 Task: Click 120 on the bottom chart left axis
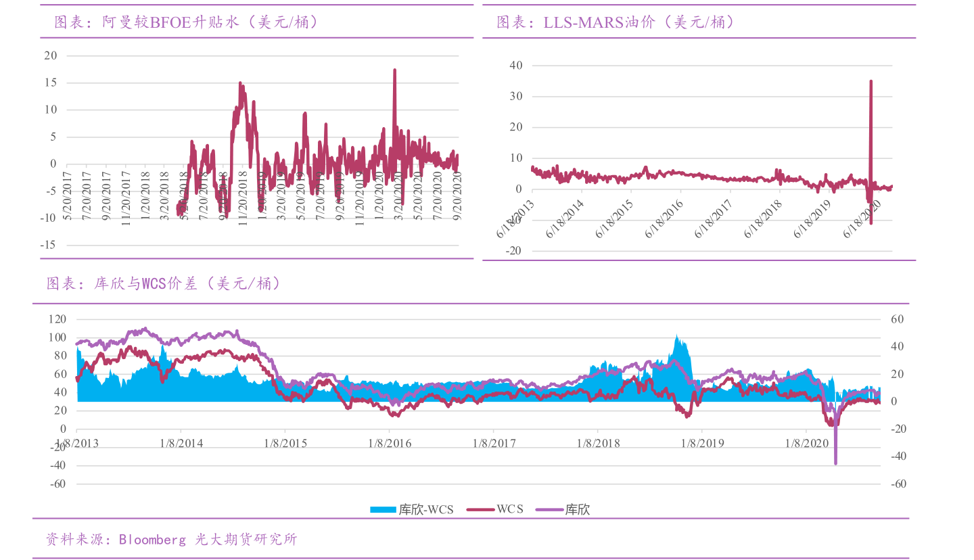coord(57,319)
